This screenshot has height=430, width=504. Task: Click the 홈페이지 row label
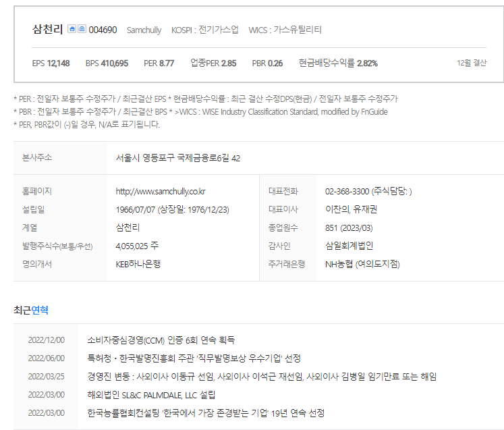37,191
